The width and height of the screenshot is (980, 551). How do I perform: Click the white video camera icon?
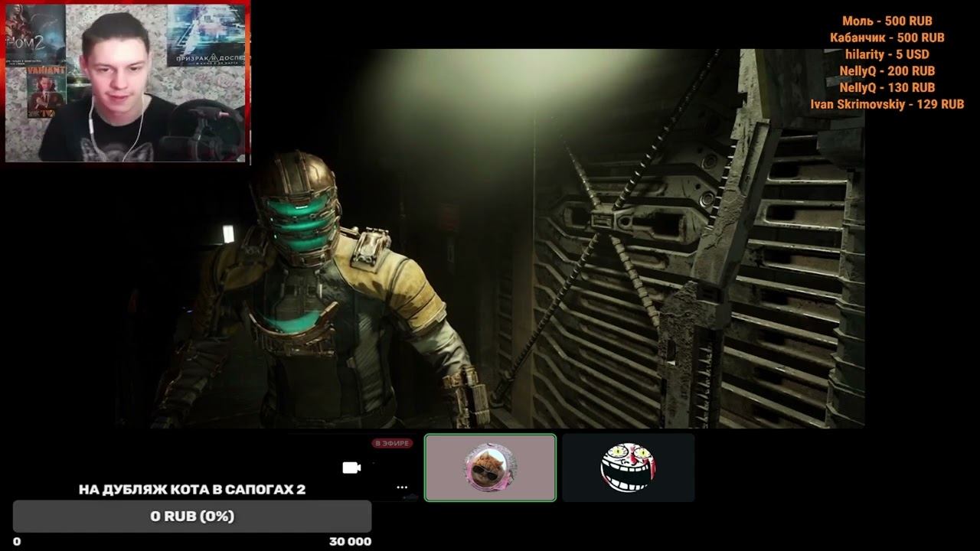coord(351,468)
